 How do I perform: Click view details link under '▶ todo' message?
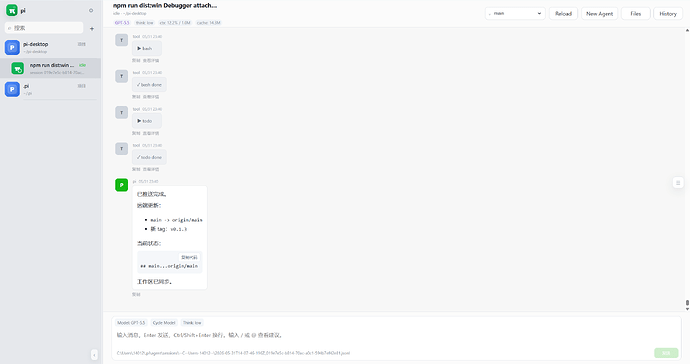151,133
